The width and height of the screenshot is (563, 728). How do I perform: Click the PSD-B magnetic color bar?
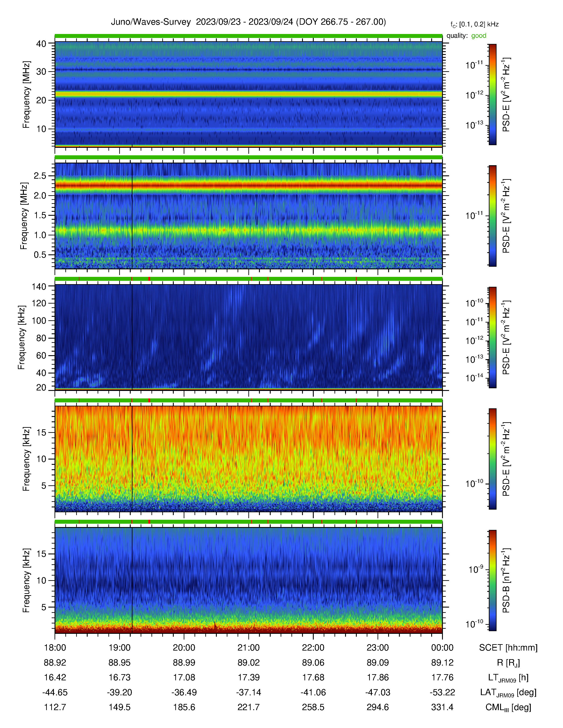click(492, 580)
